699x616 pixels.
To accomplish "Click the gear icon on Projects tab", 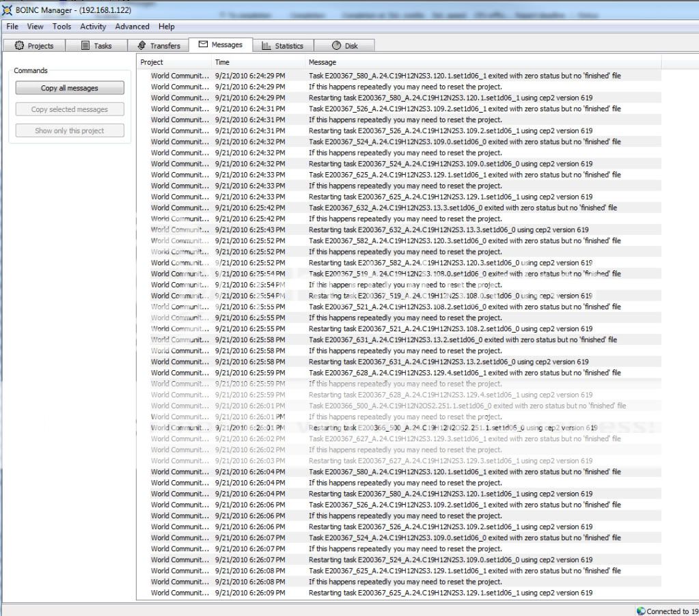I will [19, 46].
